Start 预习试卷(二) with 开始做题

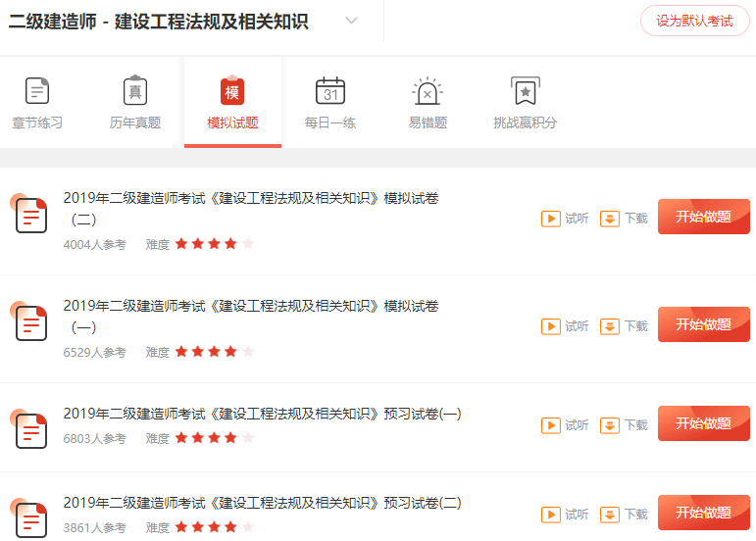703,513
